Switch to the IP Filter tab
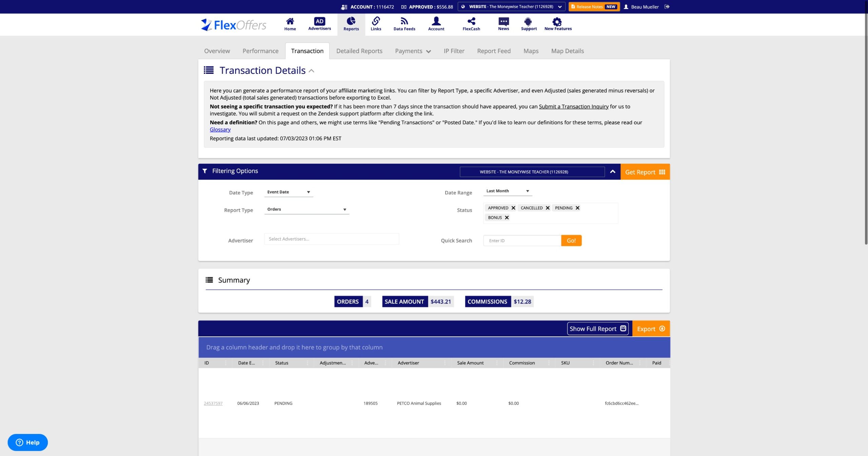 click(x=454, y=51)
